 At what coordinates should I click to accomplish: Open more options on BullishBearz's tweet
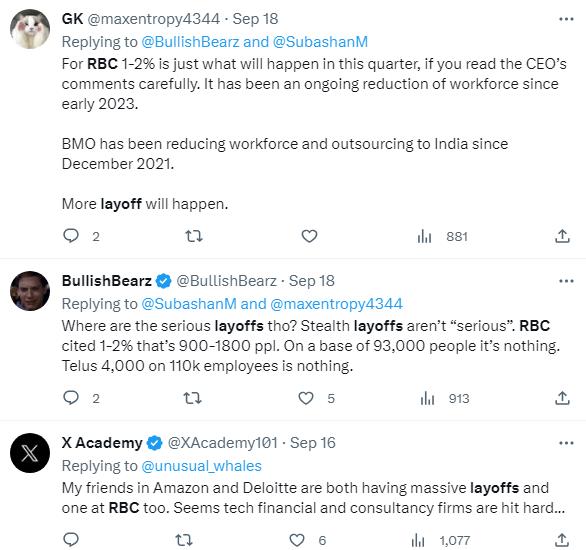pos(566,281)
